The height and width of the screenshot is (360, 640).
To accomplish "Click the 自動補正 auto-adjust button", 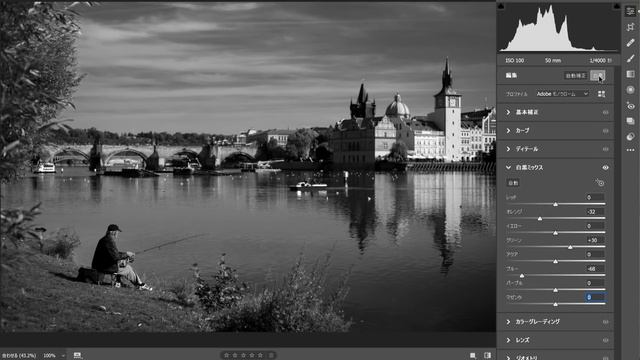I will pos(576,76).
